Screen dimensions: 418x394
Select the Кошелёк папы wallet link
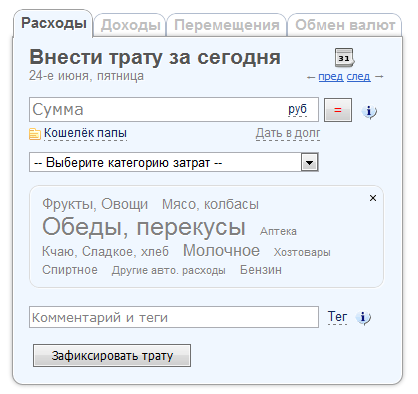pos(85,133)
